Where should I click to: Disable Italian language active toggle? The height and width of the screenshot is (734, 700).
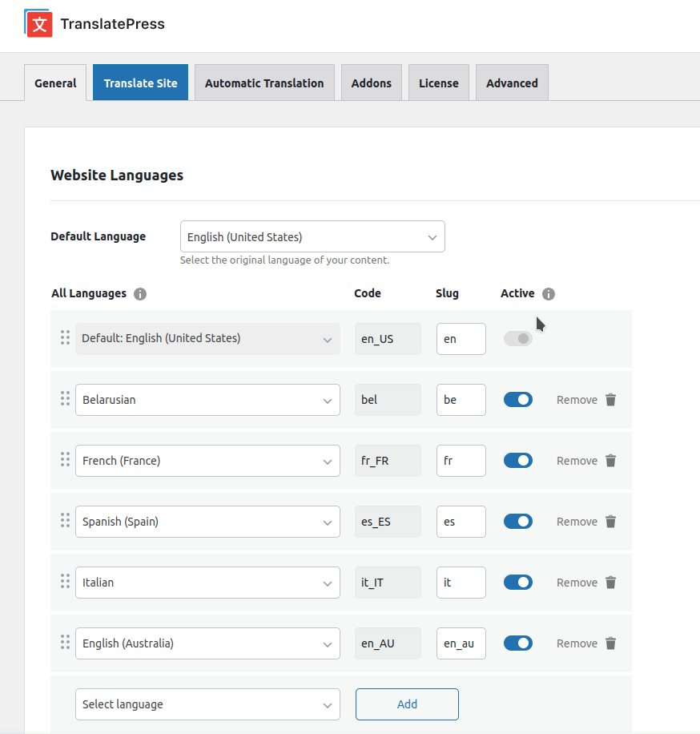[x=518, y=582]
